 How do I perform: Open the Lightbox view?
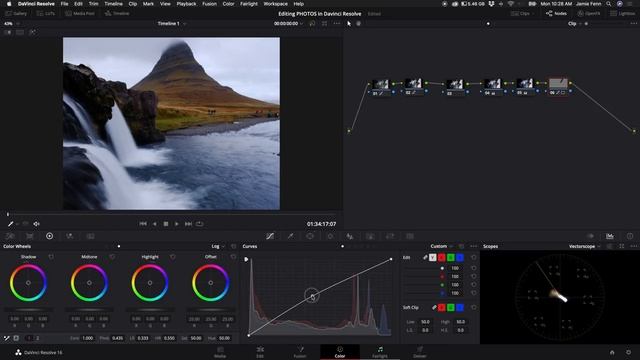point(622,13)
